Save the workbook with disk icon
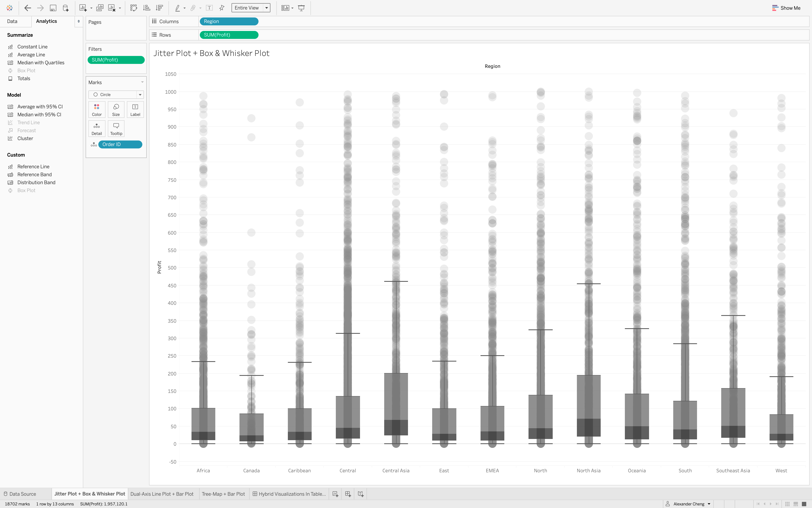This screenshot has width=812, height=508. 53,8
